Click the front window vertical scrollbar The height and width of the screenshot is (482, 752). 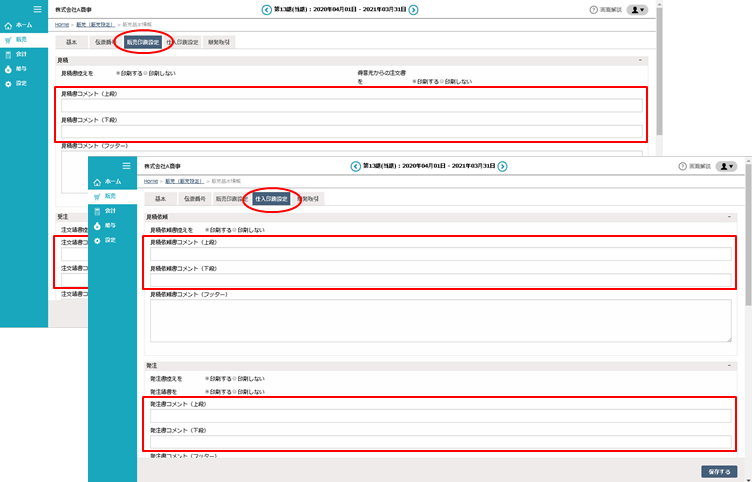pos(747,300)
